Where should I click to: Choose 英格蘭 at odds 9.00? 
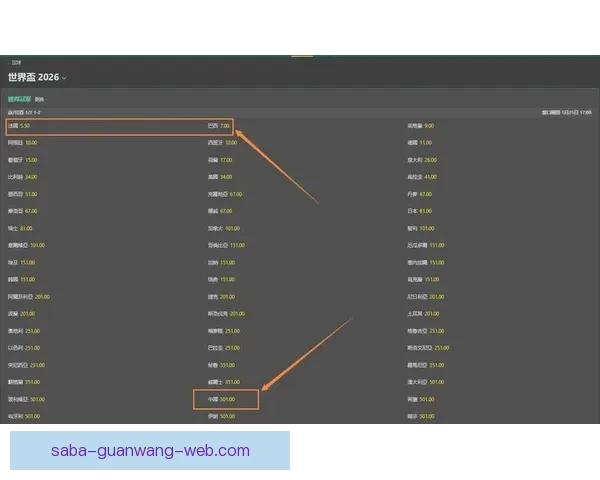tap(420, 126)
